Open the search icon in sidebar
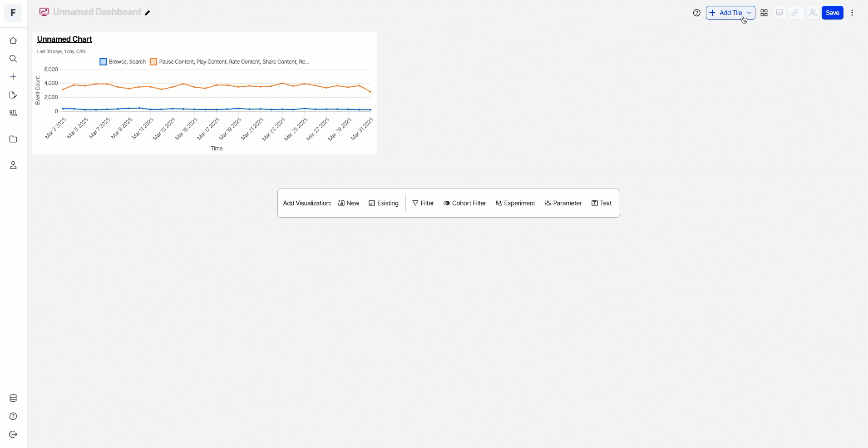868x448 pixels. point(13,59)
